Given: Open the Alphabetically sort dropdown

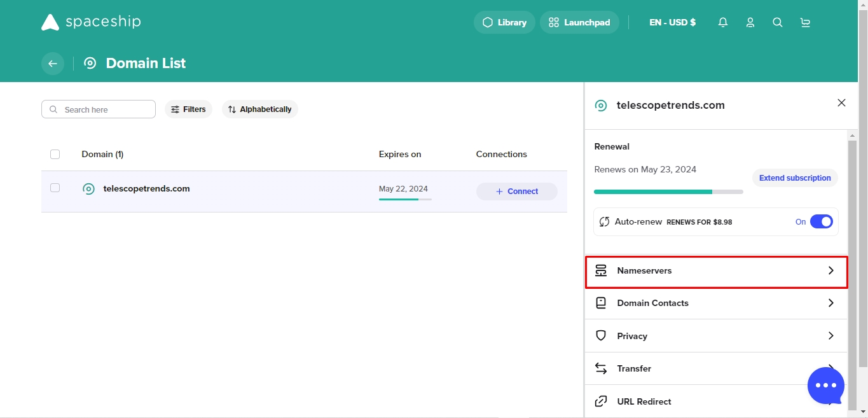Looking at the screenshot, I should coord(259,109).
